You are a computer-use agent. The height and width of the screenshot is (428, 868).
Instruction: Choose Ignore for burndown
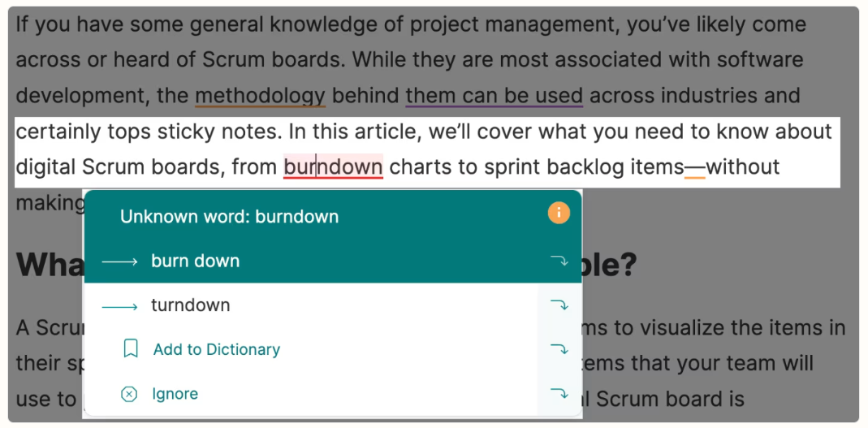click(175, 394)
